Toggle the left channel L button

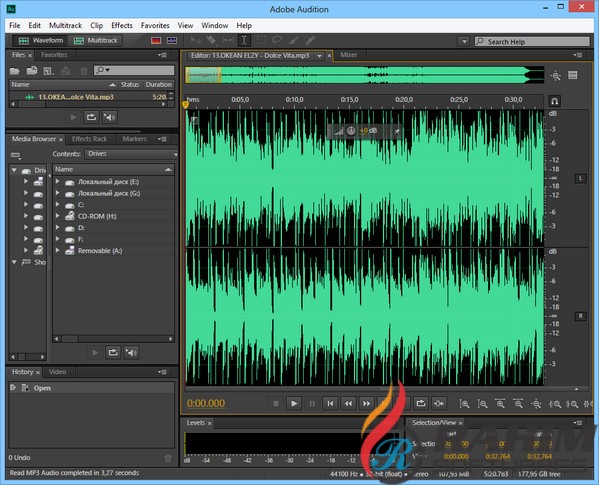(581, 178)
